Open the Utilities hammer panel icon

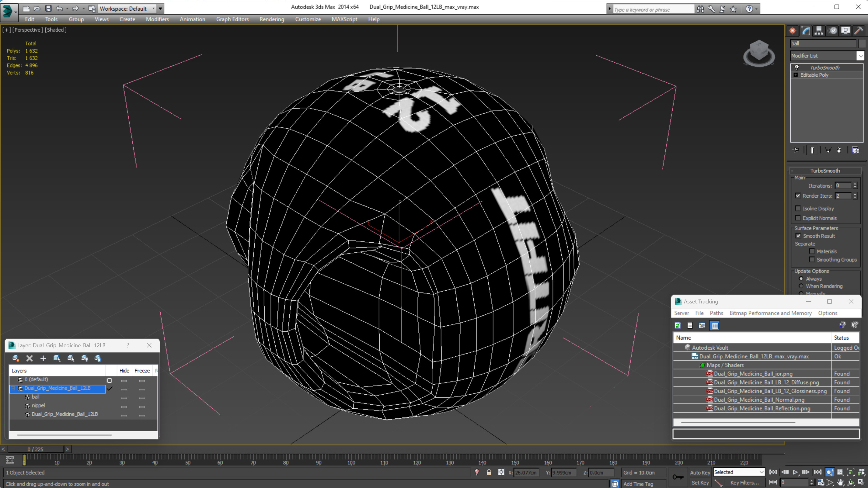(x=859, y=31)
